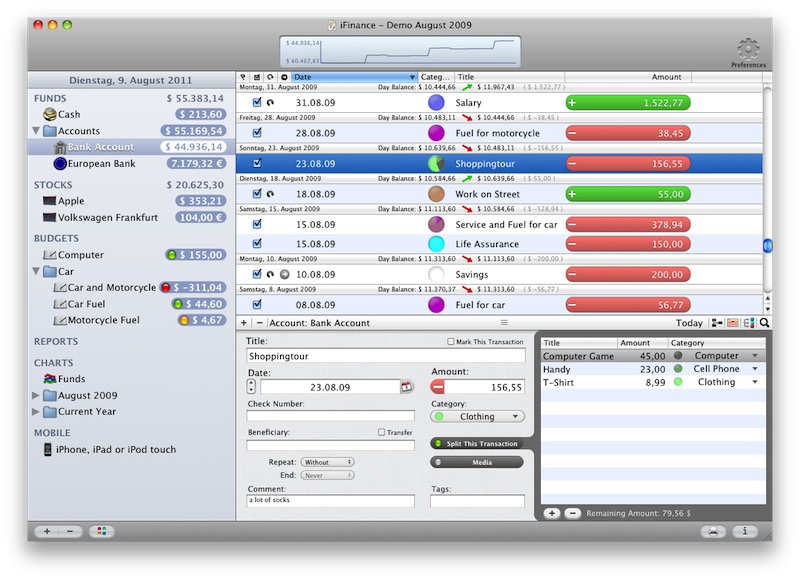This screenshot has height=579, width=800.
Task: Toggle the Shoppingtour transaction checkbox
Action: click(257, 163)
